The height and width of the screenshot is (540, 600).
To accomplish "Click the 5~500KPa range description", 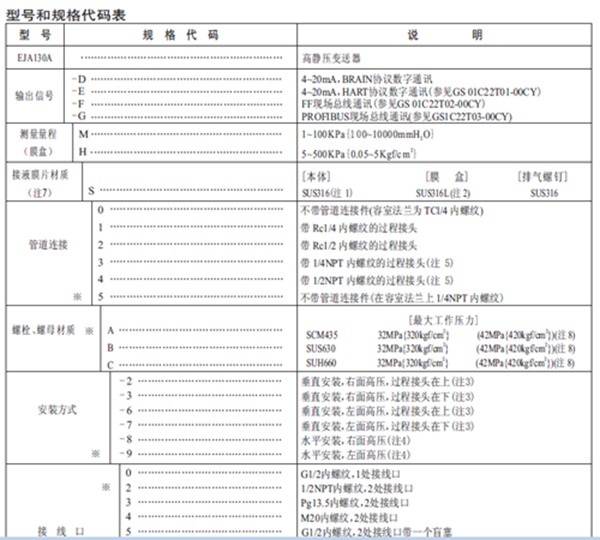I will click(x=359, y=154).
